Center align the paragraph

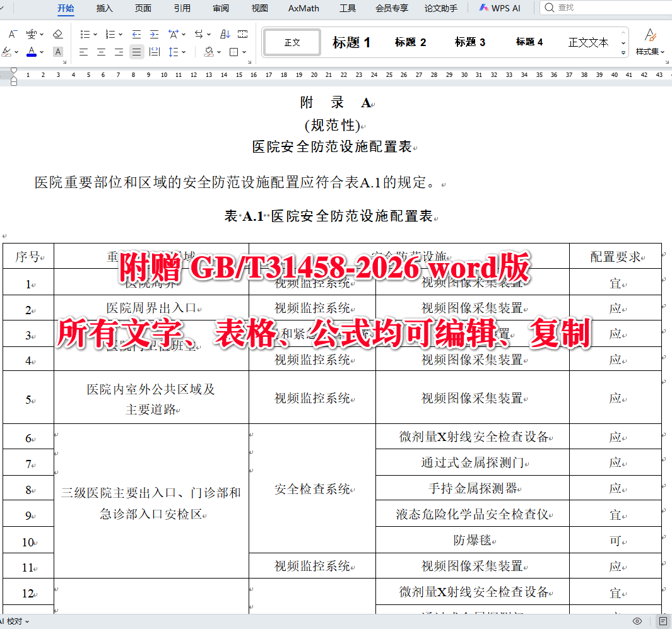tap(101, 52)
